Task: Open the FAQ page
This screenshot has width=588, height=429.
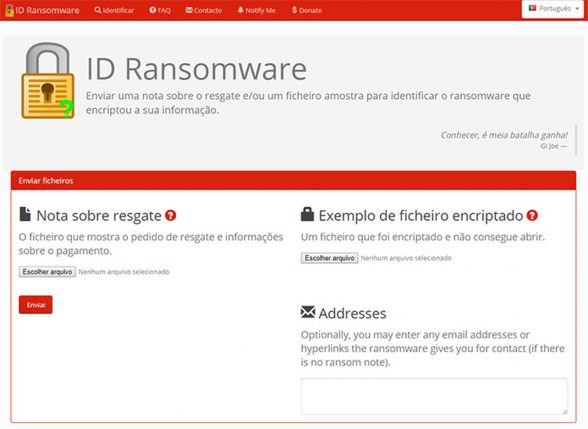Action: [160, 10]
